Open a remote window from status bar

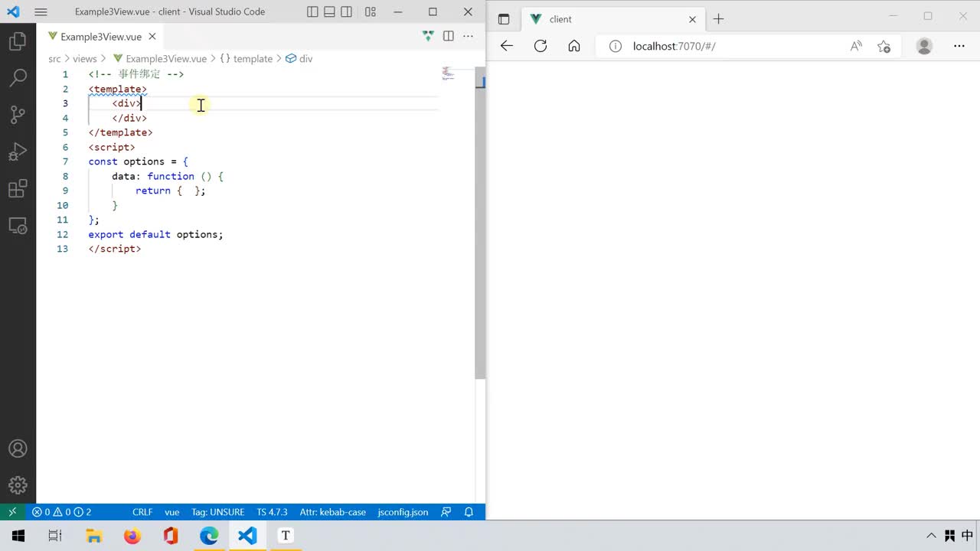(x=12, y=512)
